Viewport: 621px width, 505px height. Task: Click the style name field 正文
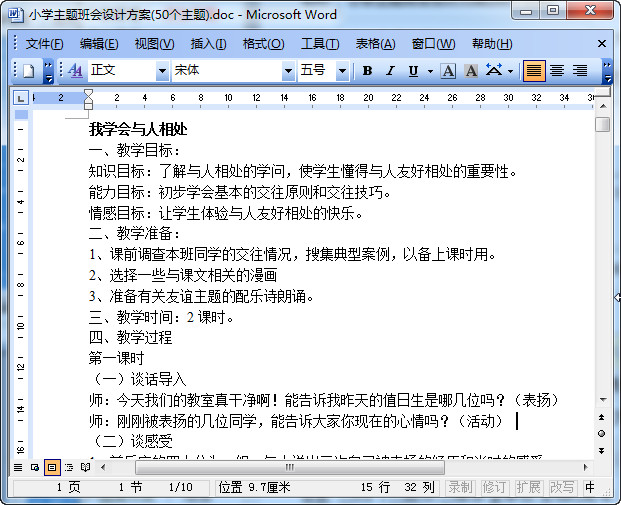coord(122,71)
